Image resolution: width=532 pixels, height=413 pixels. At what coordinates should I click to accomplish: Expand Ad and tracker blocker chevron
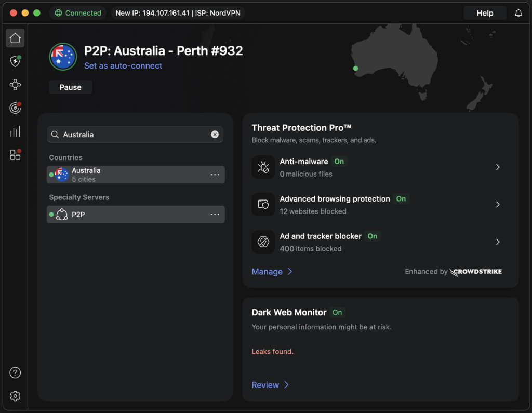[498, 242]
